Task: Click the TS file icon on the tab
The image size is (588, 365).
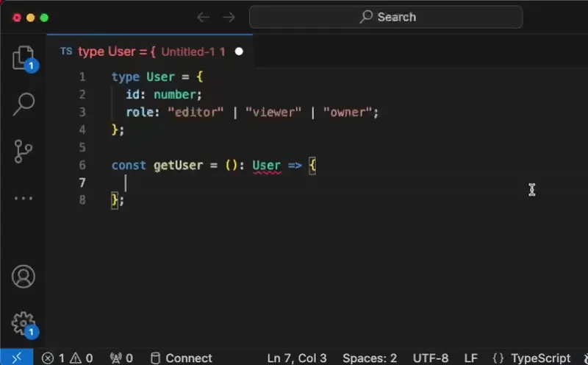Action: click(x=66, y=51)
